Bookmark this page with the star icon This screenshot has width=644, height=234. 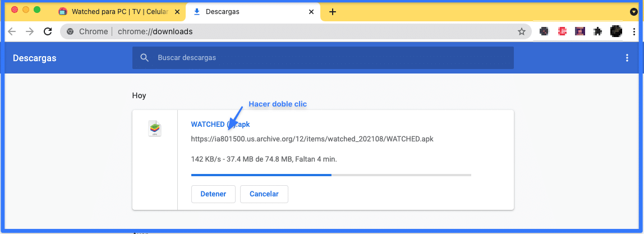521,31
